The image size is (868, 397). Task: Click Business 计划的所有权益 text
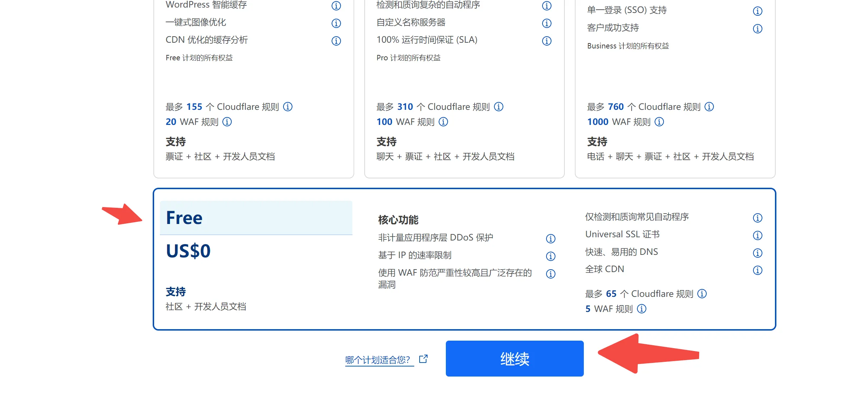(x=628, y=46)
